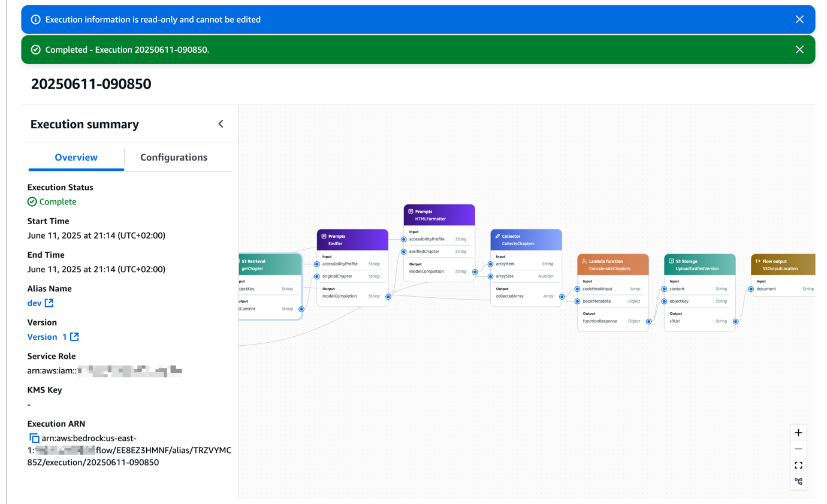Screen dimensions: 827x504
Task: Collapse the Execution summary panel
Action: click(221, 123)
